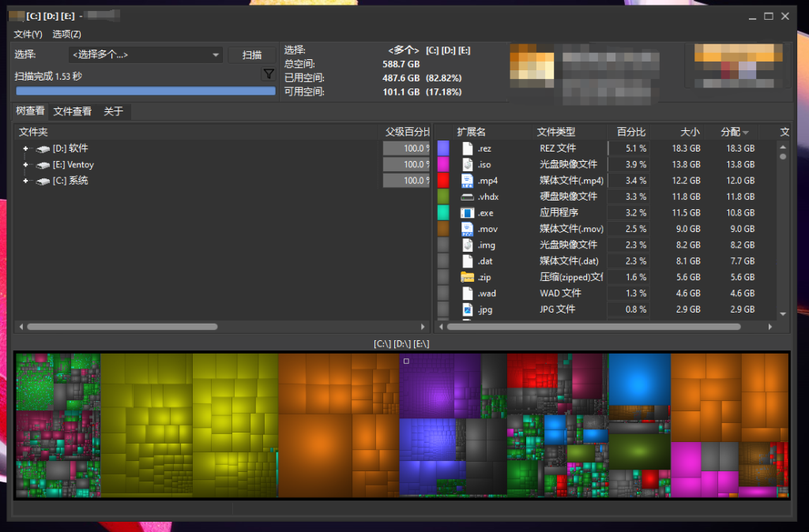The image size is (809, 532).
Task: Click the .iso disc image file icon
Action: (467, 164)
